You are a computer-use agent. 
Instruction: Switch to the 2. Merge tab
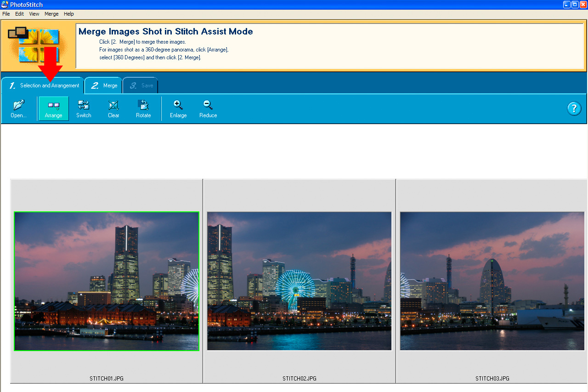[104, 85]
